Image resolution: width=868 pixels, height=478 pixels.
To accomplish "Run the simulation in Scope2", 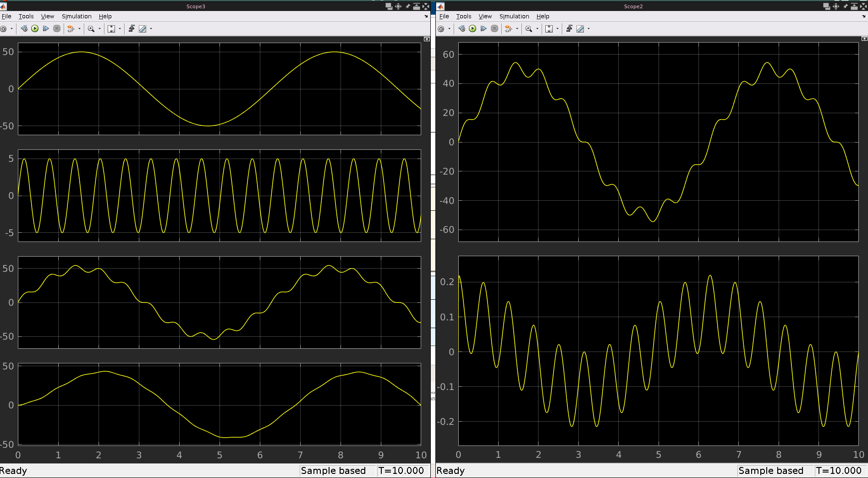I will [x=472, y=28].
